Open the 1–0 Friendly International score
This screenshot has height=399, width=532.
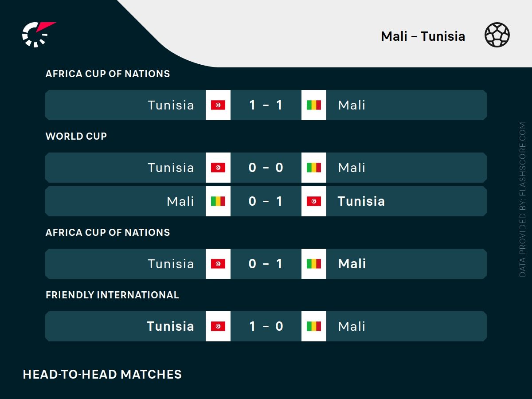pyautogui.click(x=266, y=326)
